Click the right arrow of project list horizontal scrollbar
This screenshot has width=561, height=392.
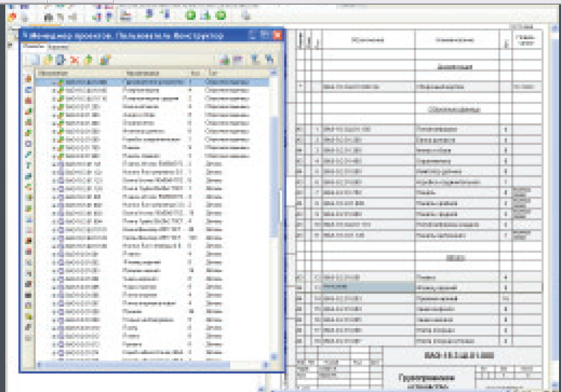pos(266,365)
